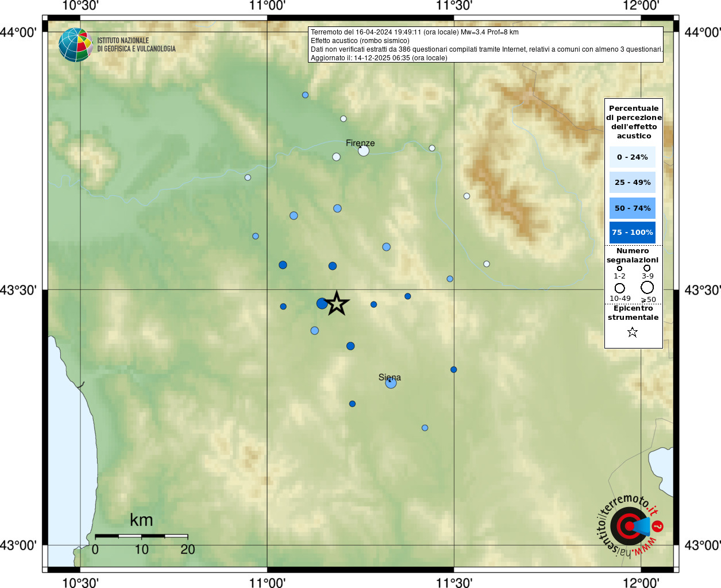Click the northernmost light blue data circle
This screenshot has width=721, height=588.
pyautogui.click(x=305, y=95)
